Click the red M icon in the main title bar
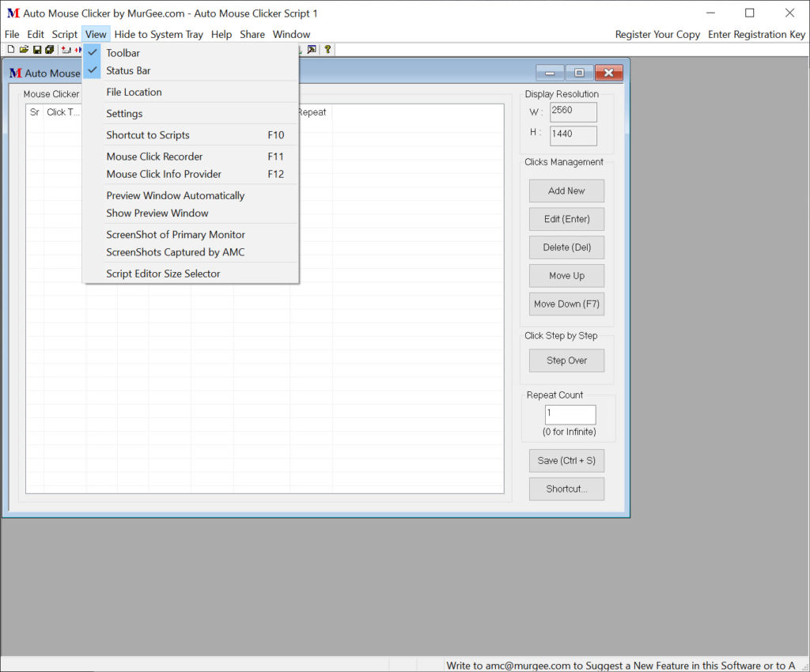810x672 pixels. (13, 13)
